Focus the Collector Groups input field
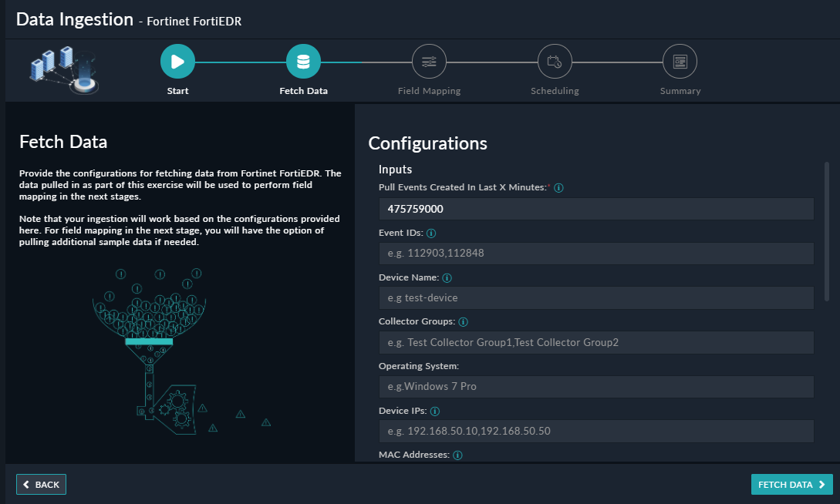This screenshot has height=504, width=840. (x=596, y=342)
